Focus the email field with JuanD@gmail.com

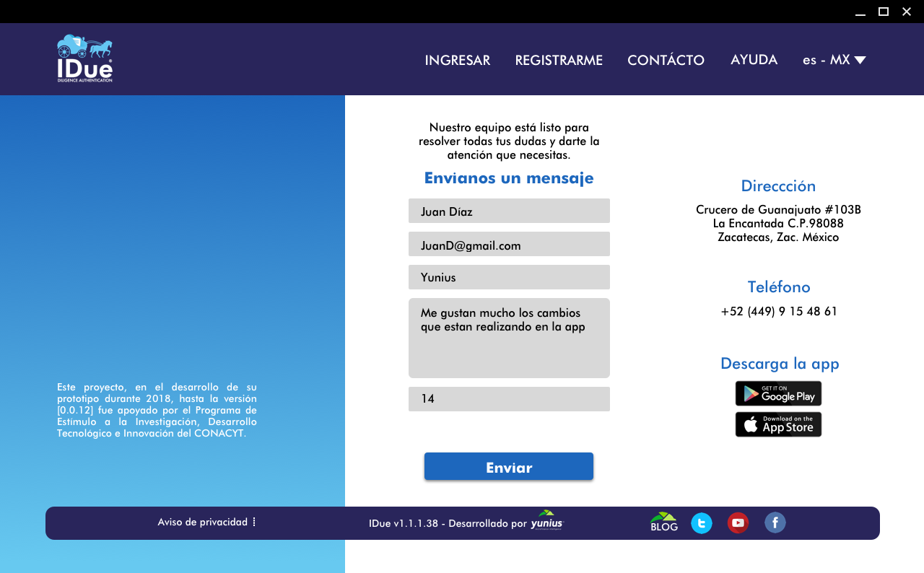(x=509, y=245)
